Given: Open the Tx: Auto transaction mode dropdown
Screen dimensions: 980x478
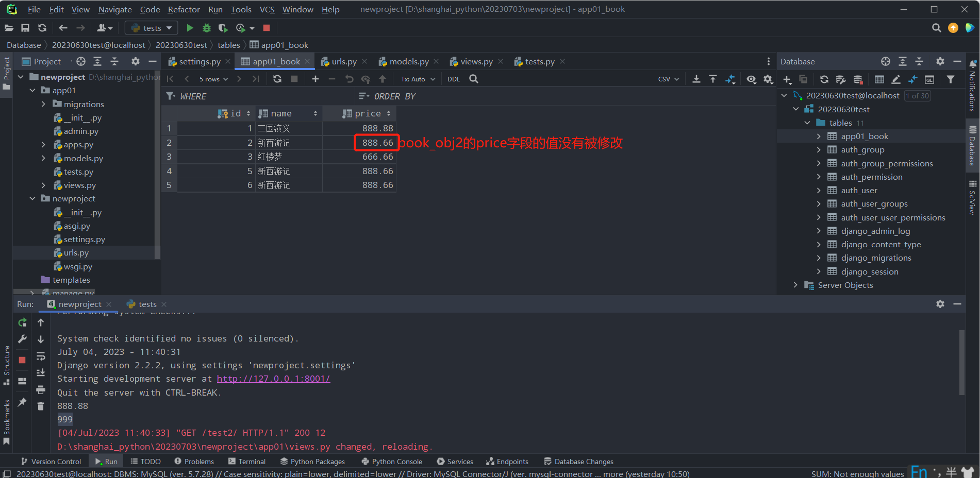Looking at the screenshot, I should click(418, 79).
